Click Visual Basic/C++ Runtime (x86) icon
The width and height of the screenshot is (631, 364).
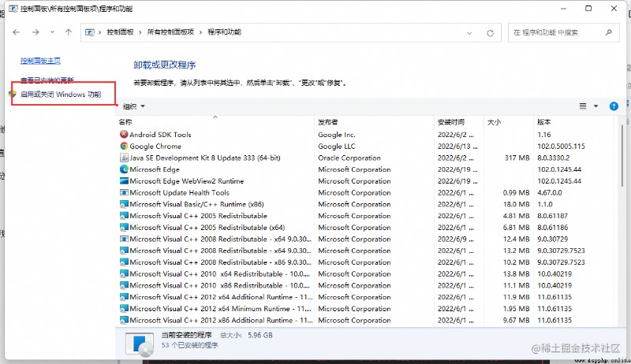pyautogui.click(x=124, y=204)
